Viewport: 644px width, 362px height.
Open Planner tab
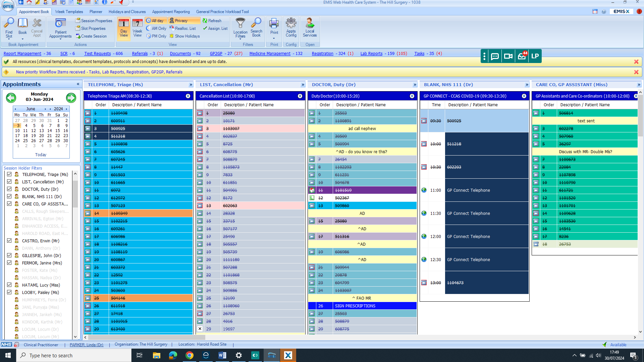point(96,12)
